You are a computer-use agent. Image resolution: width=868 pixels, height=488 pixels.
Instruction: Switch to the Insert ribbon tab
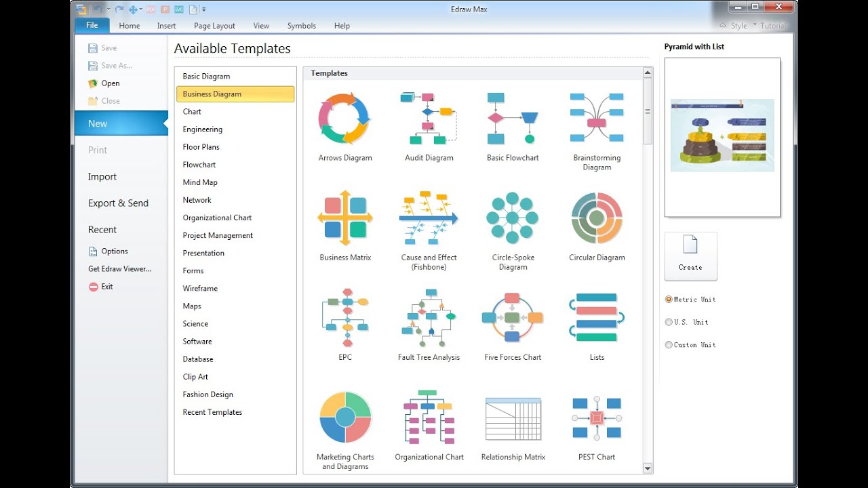coord(166,26)
